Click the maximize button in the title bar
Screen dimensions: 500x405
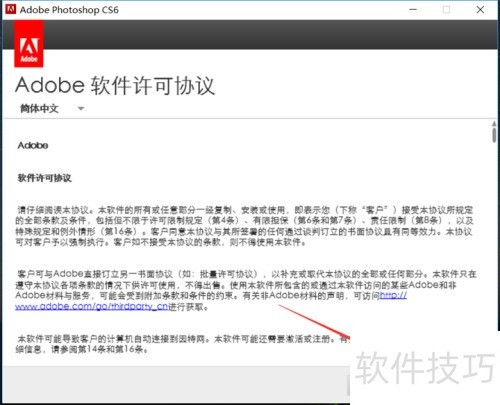[446, 10]
